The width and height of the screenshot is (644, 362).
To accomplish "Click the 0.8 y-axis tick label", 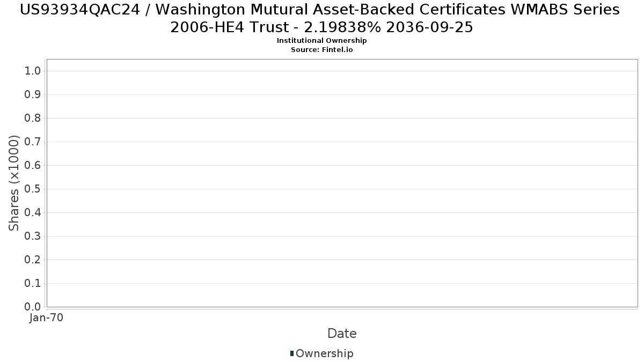I will (x=33, y=118).
